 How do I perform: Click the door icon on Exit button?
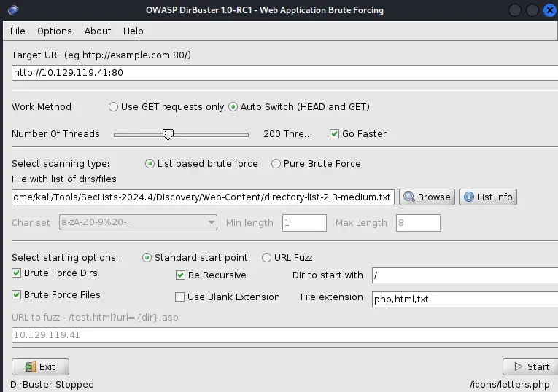point(31,366)
